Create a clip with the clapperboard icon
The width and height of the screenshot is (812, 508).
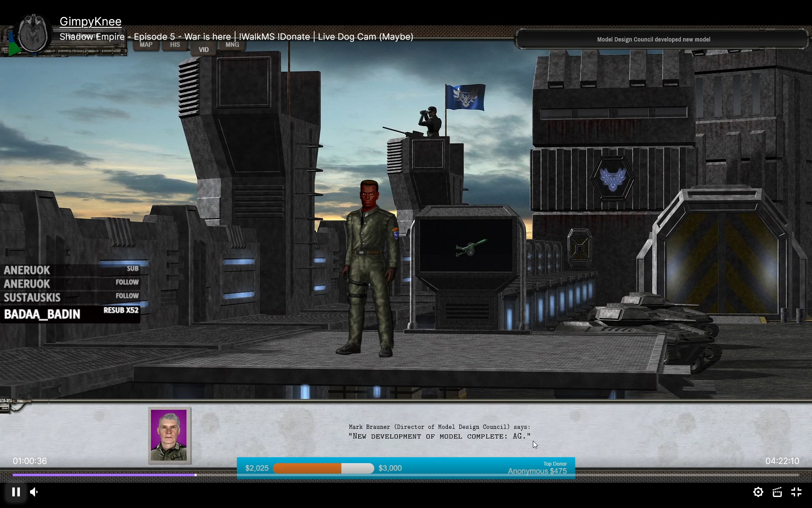click(x=777, y=492)
